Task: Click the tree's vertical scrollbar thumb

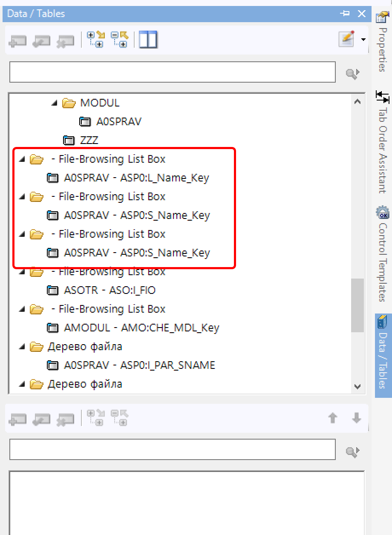Action: point(357,305)
